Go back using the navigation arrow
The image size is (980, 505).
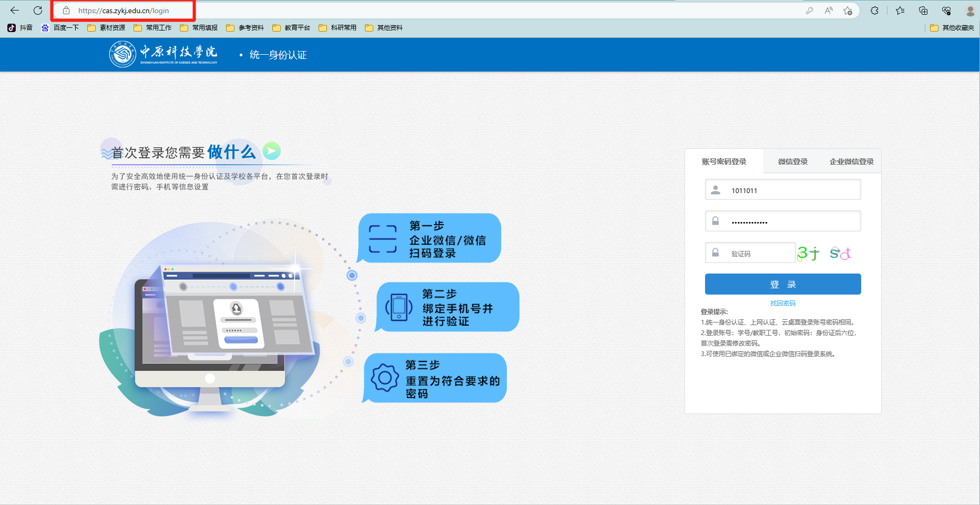click(14, 10)
